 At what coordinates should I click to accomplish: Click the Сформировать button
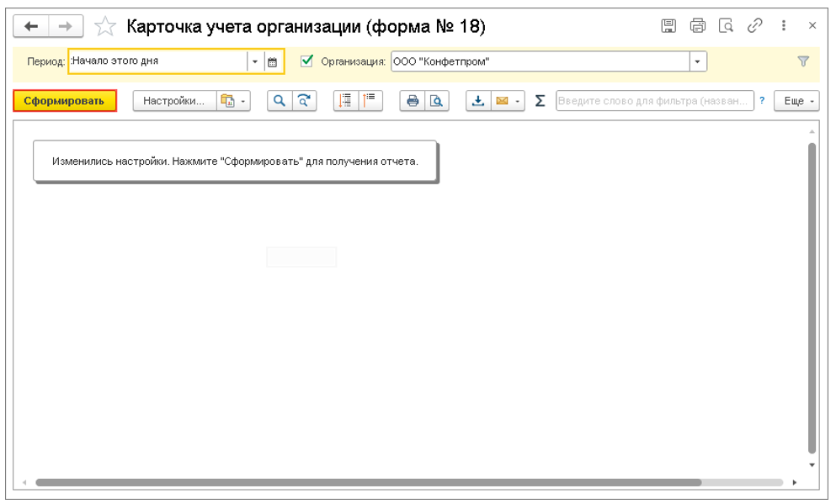coord(64,101)
